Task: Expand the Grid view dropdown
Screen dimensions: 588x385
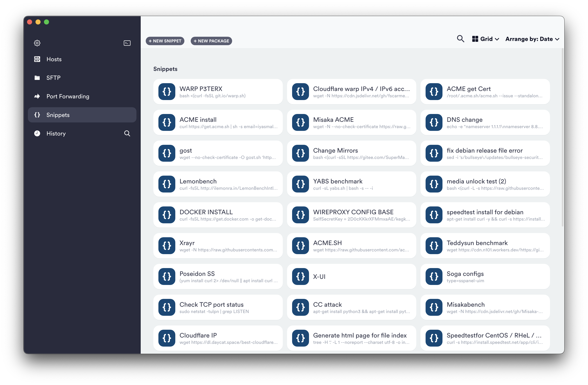Action: coord(486,39)
